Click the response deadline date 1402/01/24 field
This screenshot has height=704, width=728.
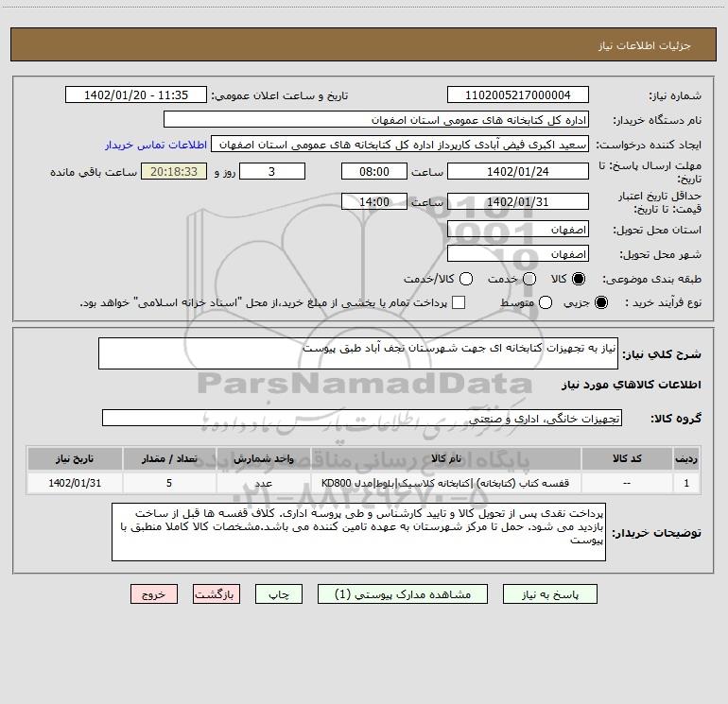[x=518, y=172]
